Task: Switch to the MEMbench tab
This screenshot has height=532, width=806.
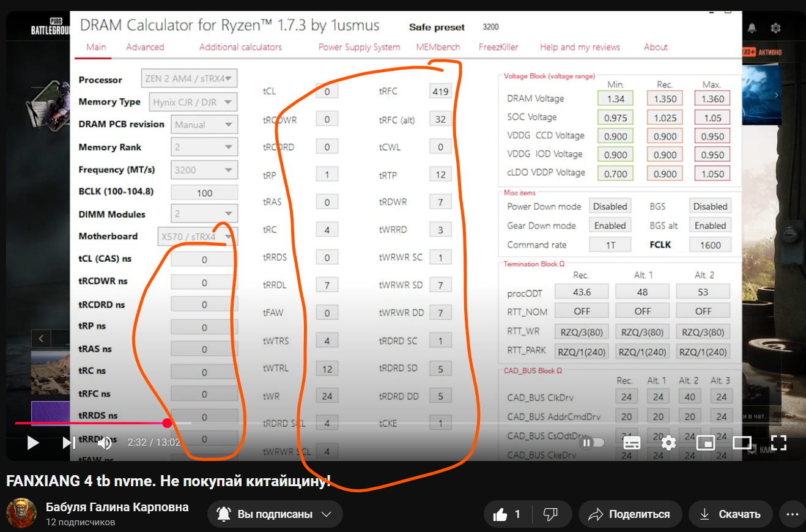Action: (x=438, y=47)
